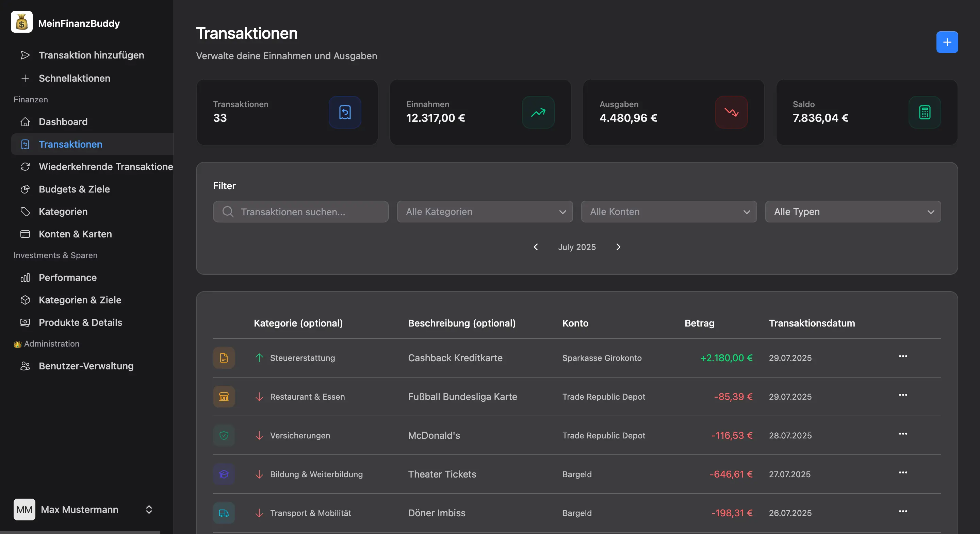Screen dimensions: 980x534
Task: Click the Transaktionen suchen search field
Action: pos(300,212)
